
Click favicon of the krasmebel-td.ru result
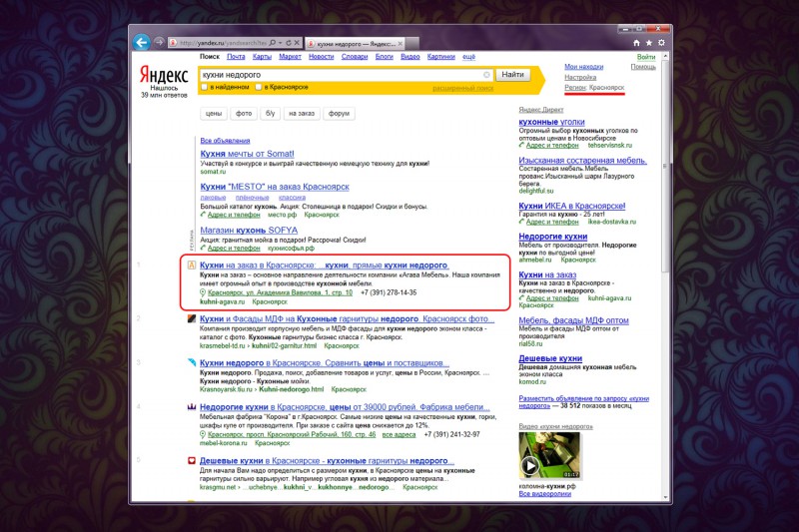[x=192, y=318]
